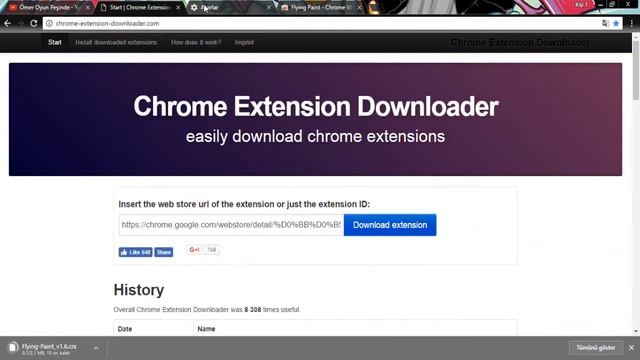Click the Google +1 button
Viewport: 640px width, 360px height.
click(194, 250)
